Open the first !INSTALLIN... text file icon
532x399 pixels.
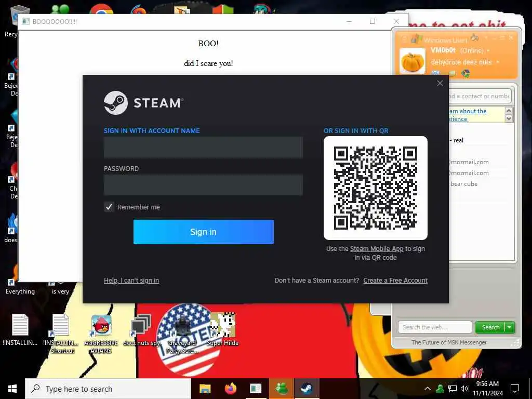coord(20,329)
